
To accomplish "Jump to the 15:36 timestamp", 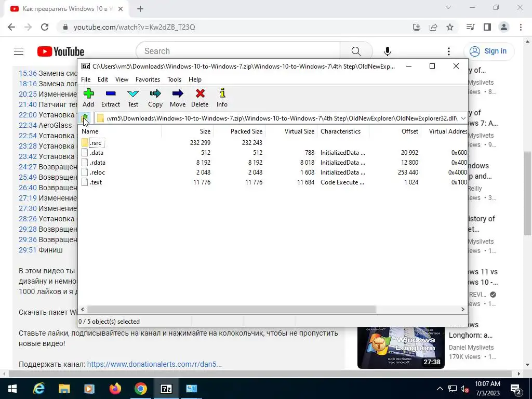I will pyautogui.click(x=28, y=73).
